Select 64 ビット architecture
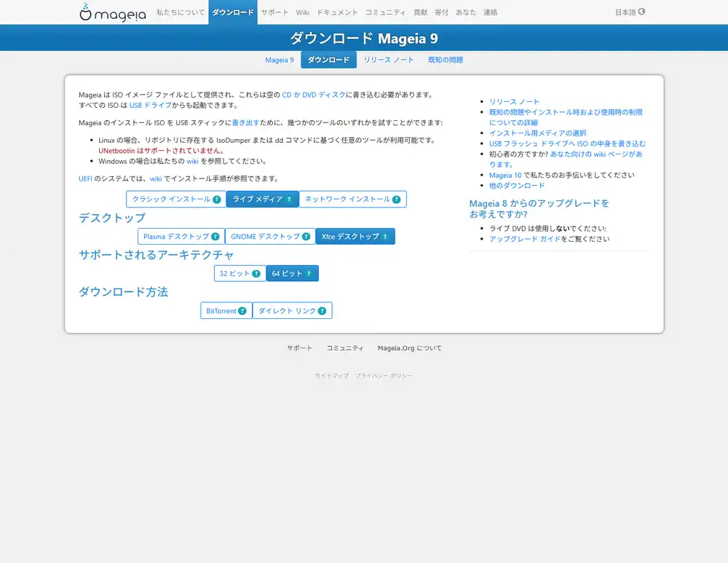 tap(293, 274)
